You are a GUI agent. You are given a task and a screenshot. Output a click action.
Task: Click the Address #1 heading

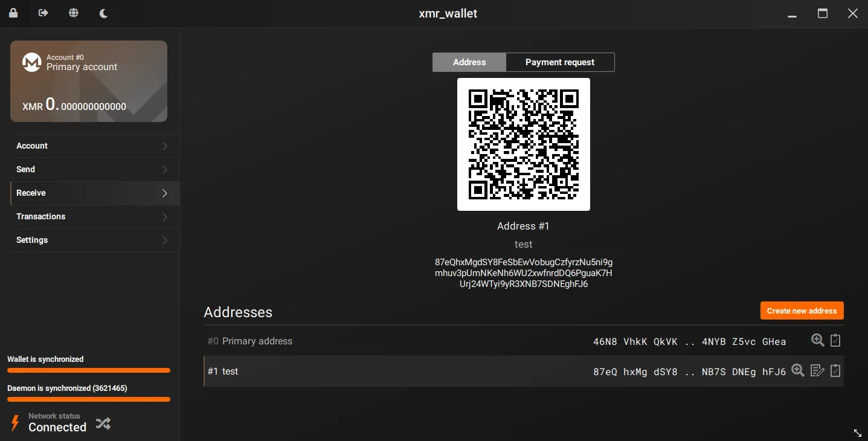pyautogui.click(x=524, y=226)
